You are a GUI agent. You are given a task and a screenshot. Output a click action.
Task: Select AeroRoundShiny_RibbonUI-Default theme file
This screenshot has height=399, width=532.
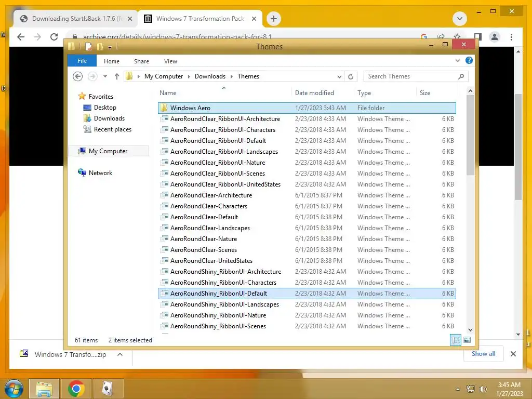coord(307,294)
